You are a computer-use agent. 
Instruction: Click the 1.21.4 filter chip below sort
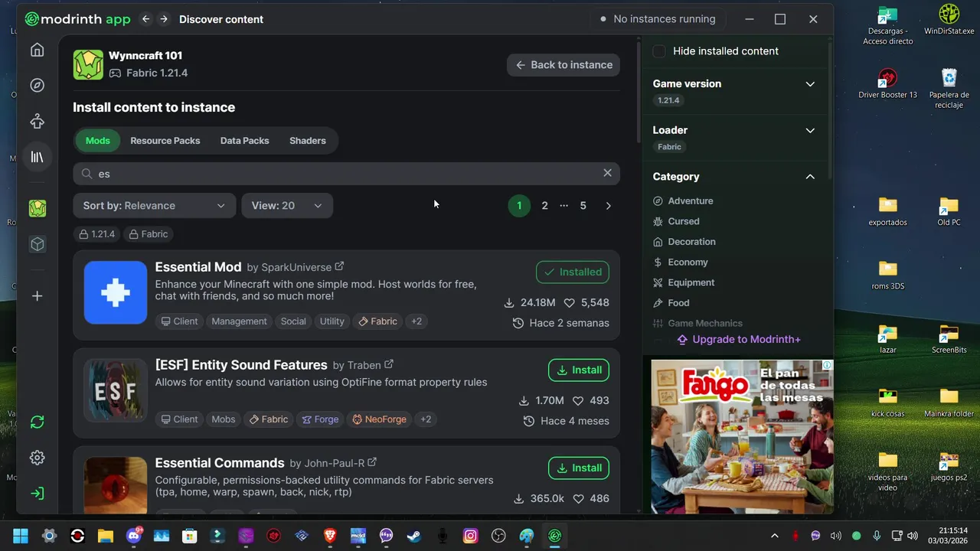point(97,234)
